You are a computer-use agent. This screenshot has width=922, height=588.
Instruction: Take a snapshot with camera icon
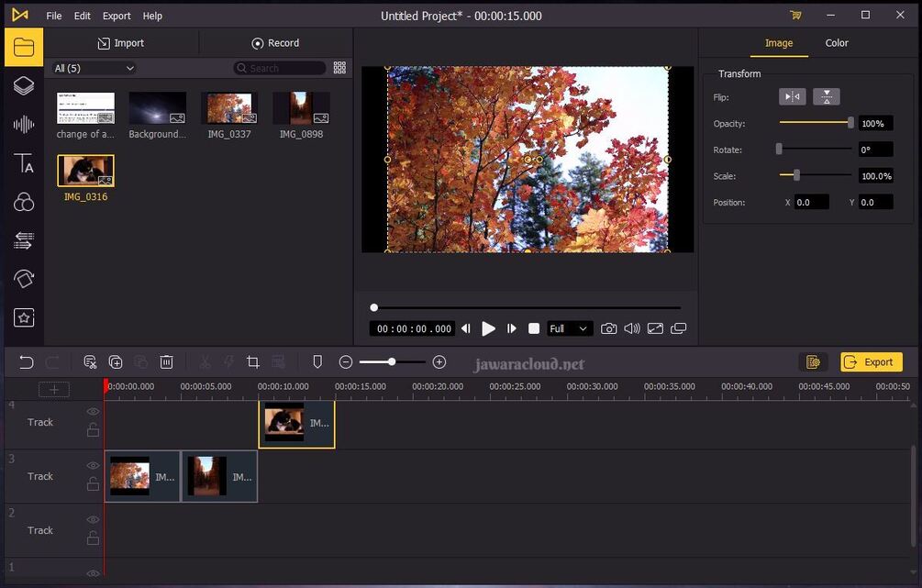click(x=608, y=328)
